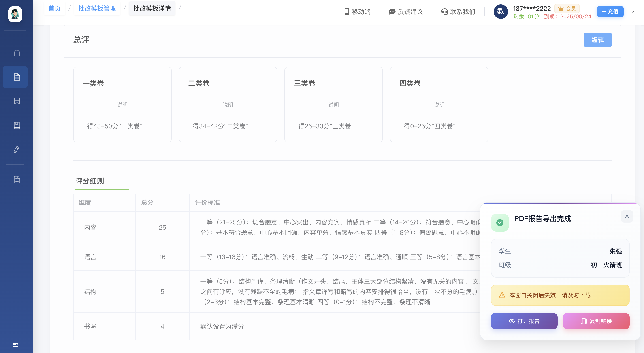Click the 移动端 mobile phone icon

pyautogui.click(x=347, y=11)
